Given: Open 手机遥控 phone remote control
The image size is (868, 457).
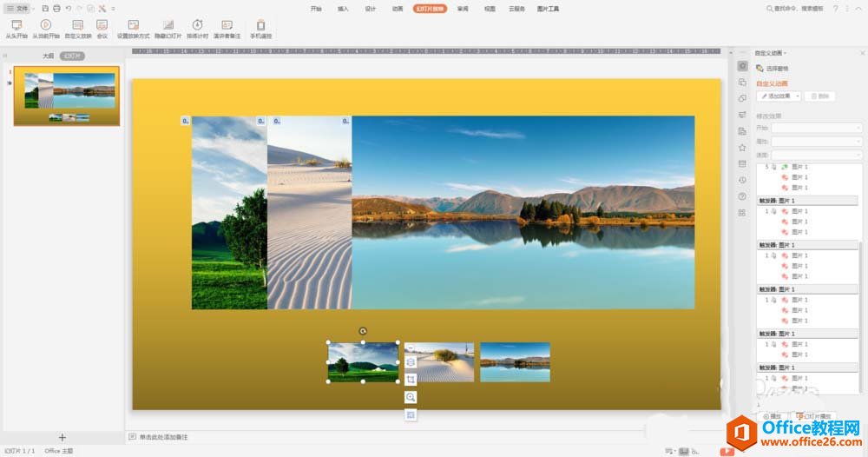Looking at the screenshot, I should click(260, 25).
